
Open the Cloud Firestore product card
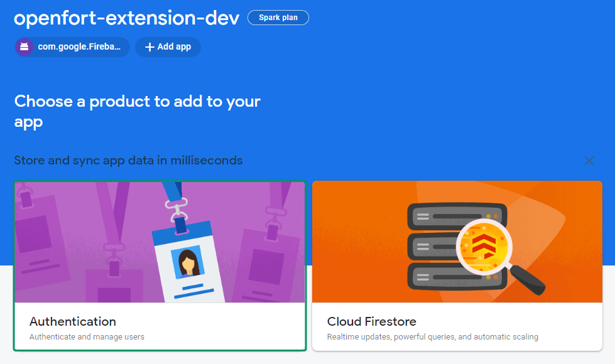point(457,264)
